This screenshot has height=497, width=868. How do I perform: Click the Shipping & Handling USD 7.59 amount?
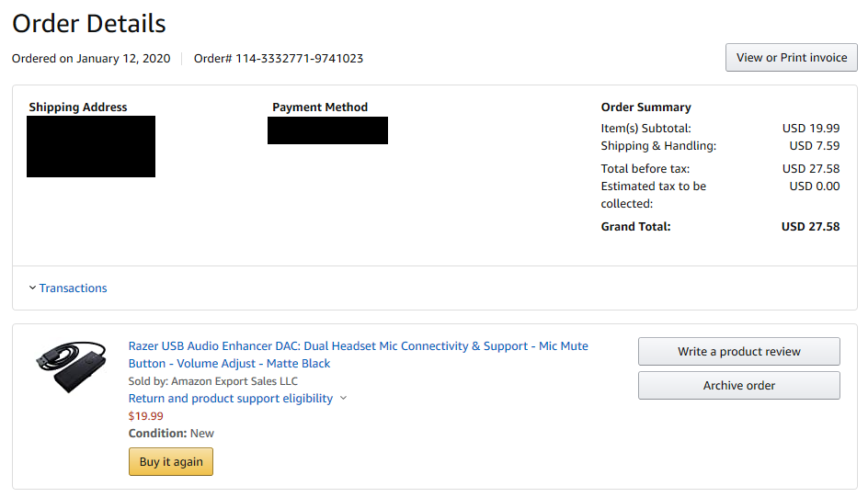[815, 146]
